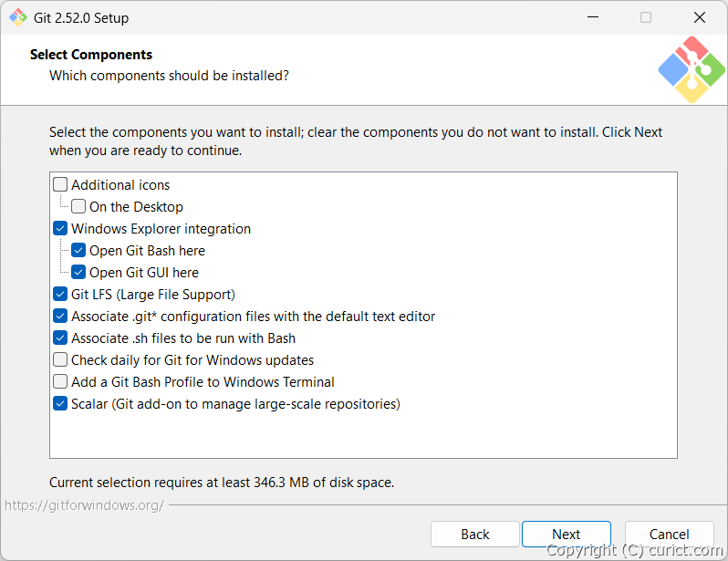728x561 pixels.
Task: Click empty area in components list box
Action: tap(365, 433)
